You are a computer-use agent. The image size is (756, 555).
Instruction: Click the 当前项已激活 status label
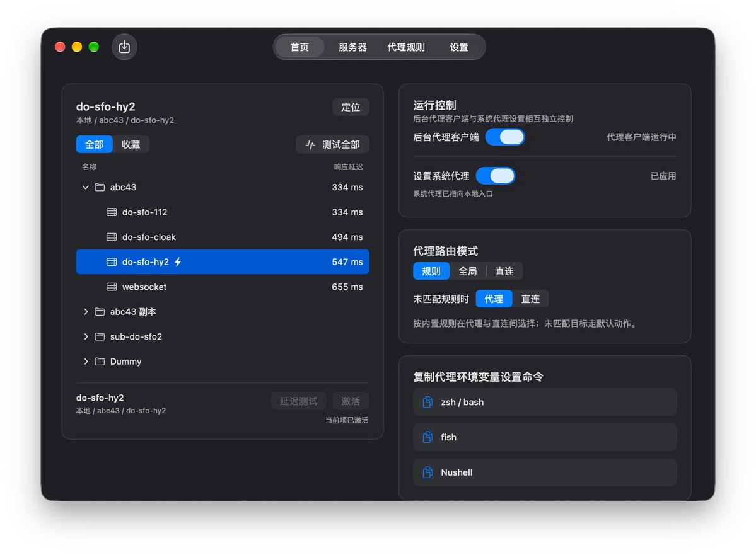pyautogui.click(x=347, y=420)
